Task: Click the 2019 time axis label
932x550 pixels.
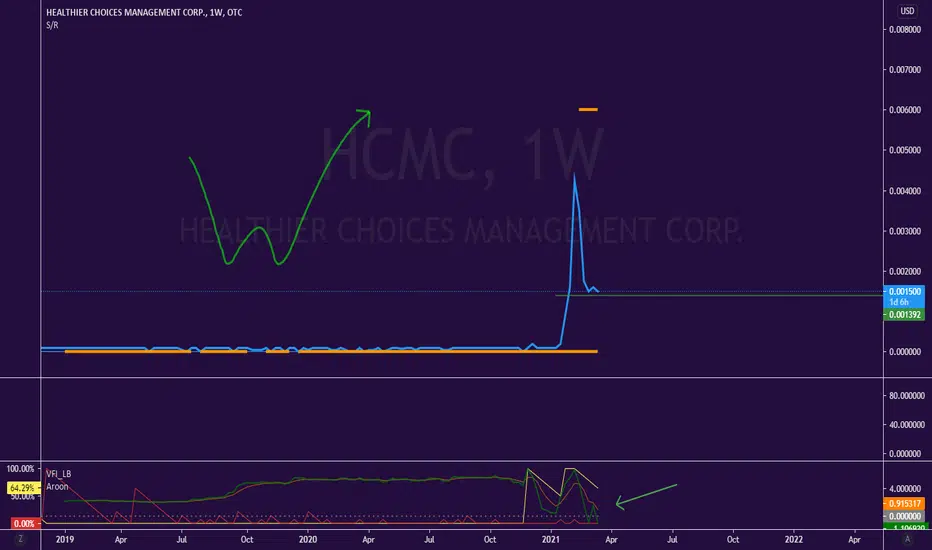Action: [65, 539]
